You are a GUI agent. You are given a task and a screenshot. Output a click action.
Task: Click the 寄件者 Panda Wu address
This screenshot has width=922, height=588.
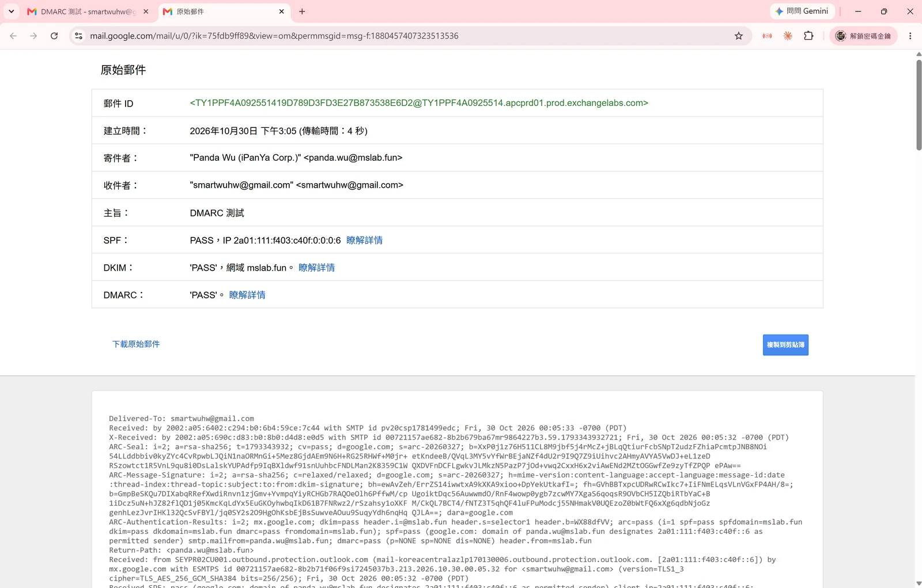tap(296, 158)
